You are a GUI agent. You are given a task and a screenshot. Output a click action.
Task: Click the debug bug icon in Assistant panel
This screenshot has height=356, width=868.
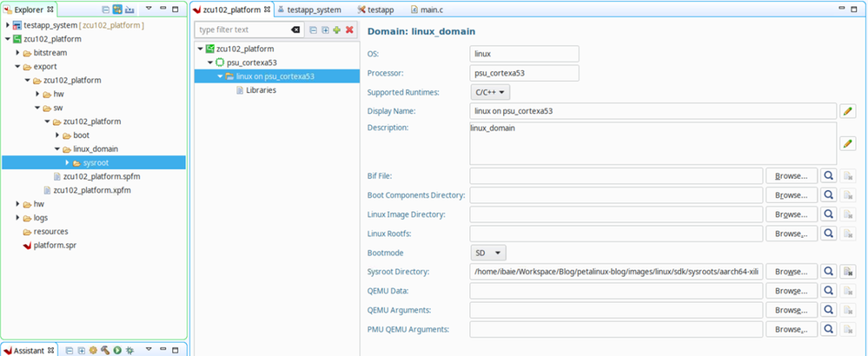[x=129, y=350]
